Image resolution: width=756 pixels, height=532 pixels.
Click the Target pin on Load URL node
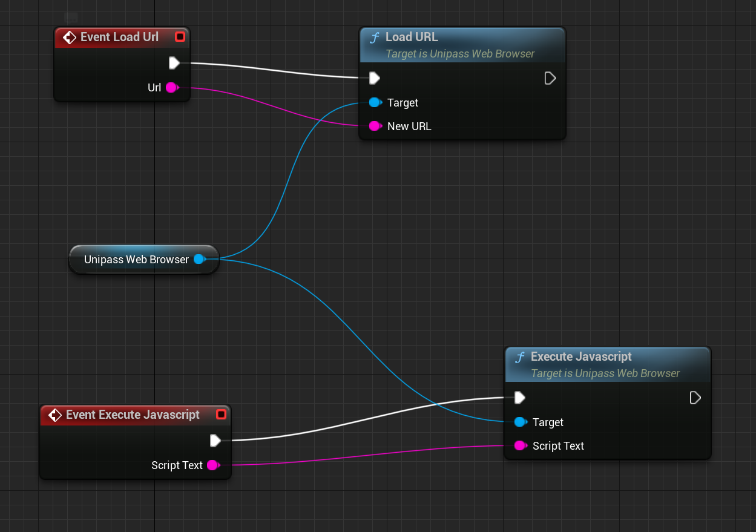click(x=375, y=103)
